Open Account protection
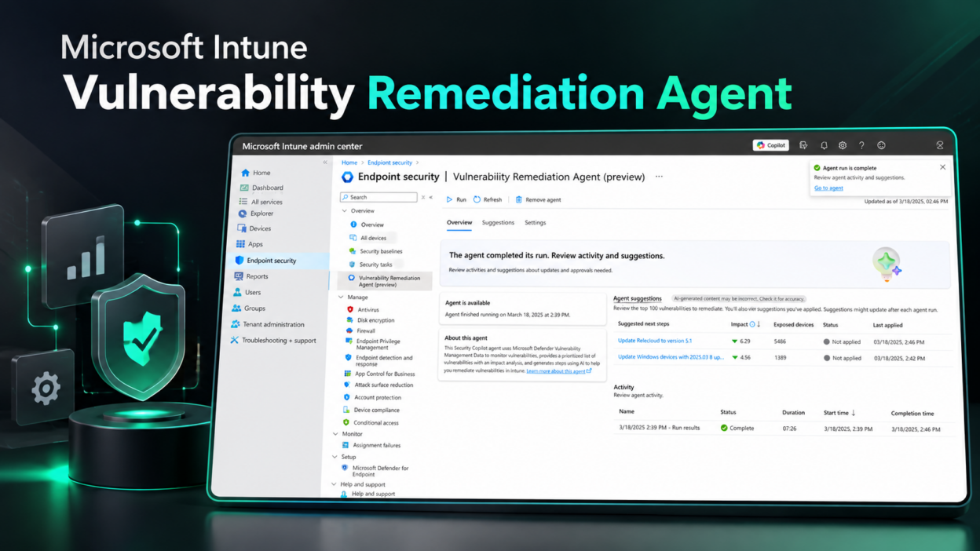The width and height of the screenshot is (980, 551). point(372,398)
